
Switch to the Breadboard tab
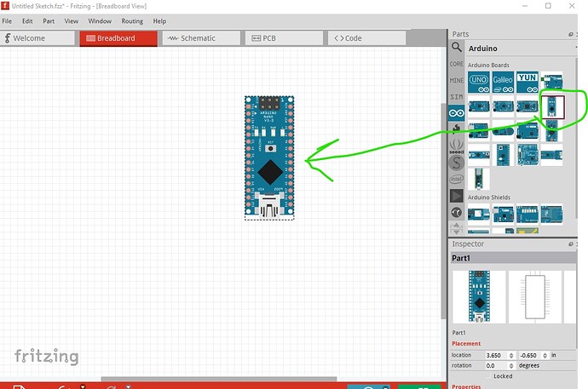pos(118,38)
